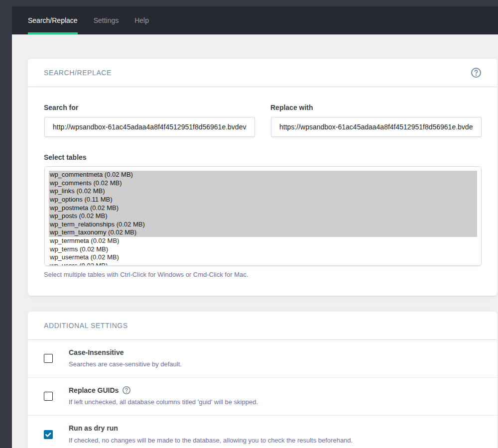Select wp_term_taxonomy (0.02 MB) table
The height and width of the screenshot is (448, 498).
click(263, 232)
